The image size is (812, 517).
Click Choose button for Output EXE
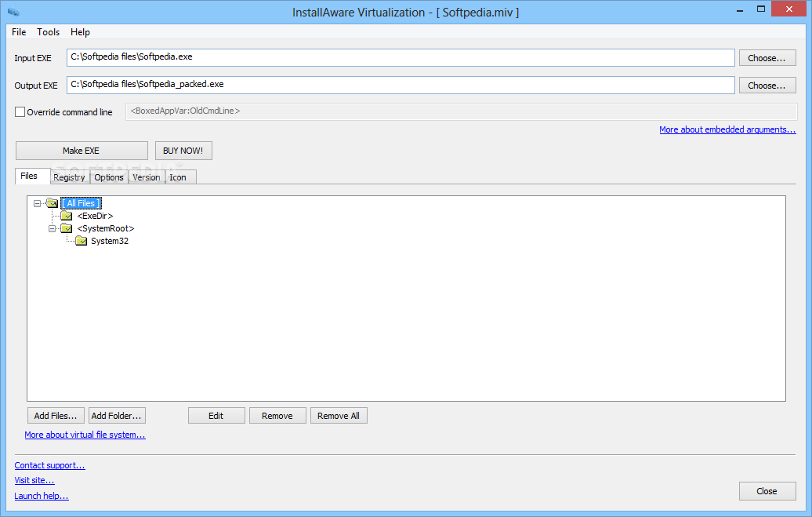click(x=767, y=86)
